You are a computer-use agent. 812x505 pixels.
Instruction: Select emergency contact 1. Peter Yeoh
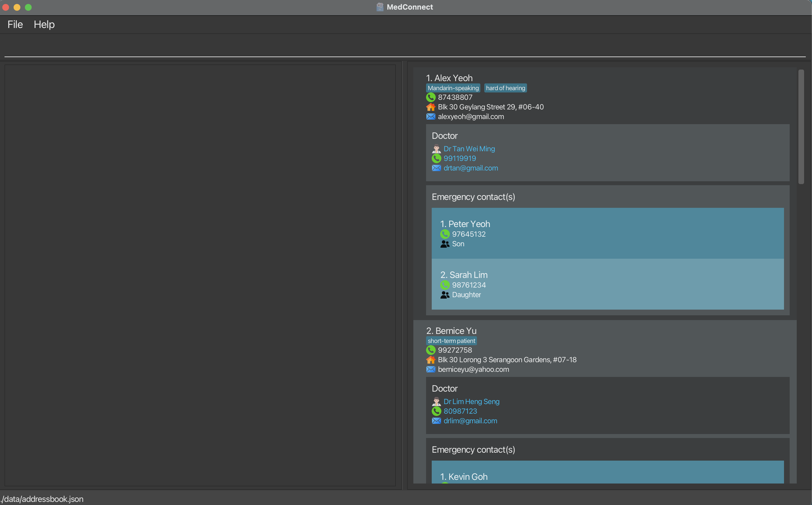click(x=465, y=224)
